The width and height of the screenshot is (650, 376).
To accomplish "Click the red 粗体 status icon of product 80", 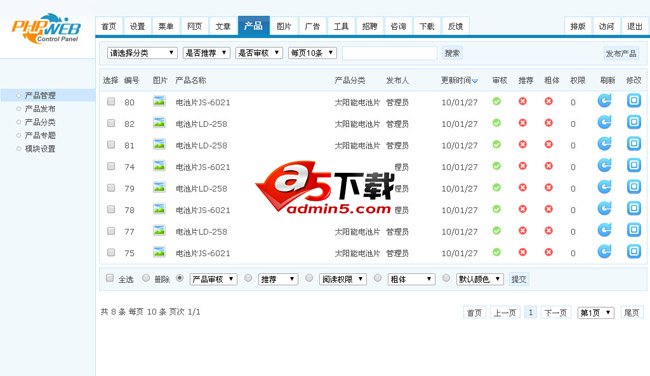I will coord(548,101).
